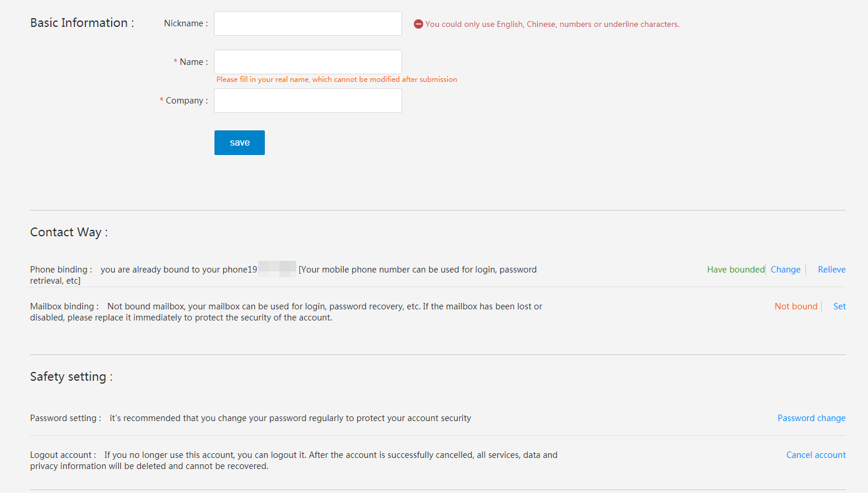Focus the Nickname input field
The height and width of the screenshot is (493, 868).
308,23
